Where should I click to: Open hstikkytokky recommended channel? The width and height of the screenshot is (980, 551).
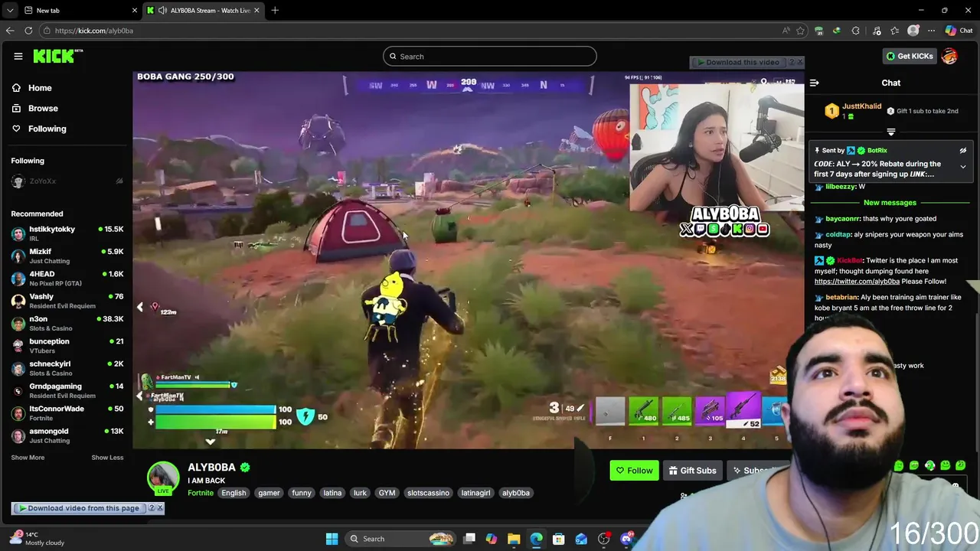pos(67,233)
